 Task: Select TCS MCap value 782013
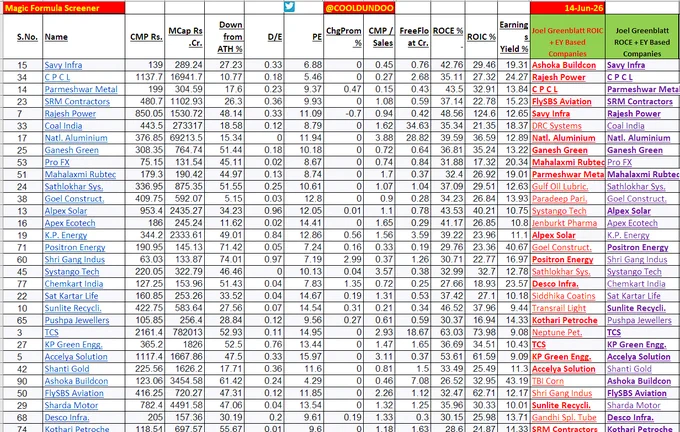pos(185,332)
